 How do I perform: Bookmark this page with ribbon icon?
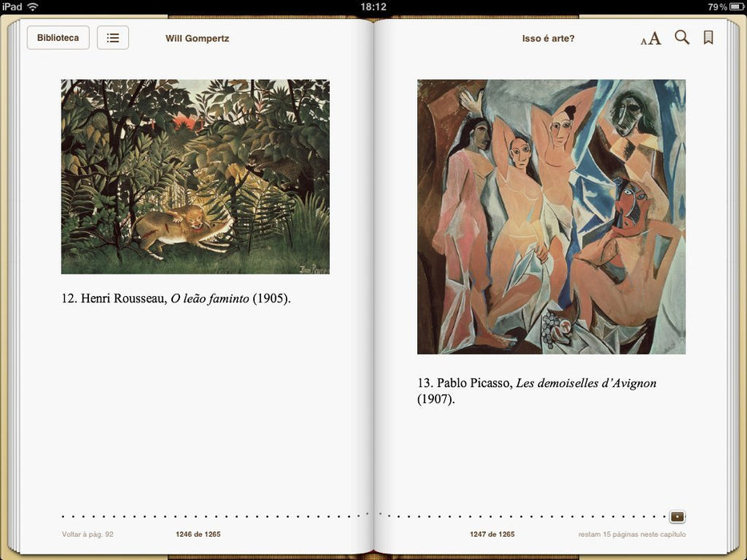point(709,38)
